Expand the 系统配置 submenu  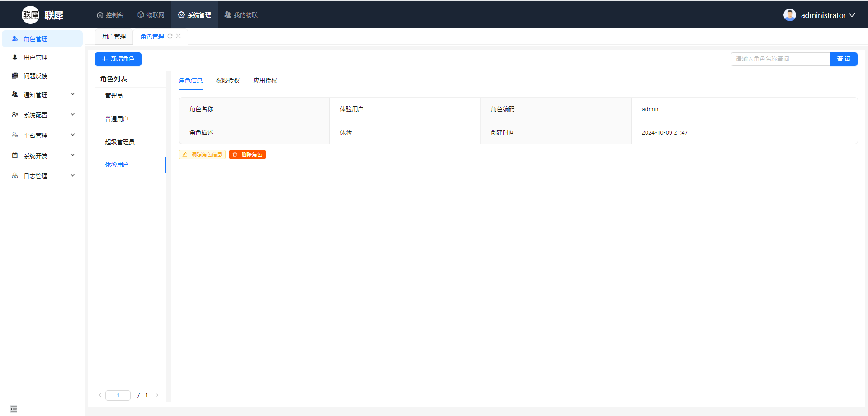coord(43,115)
